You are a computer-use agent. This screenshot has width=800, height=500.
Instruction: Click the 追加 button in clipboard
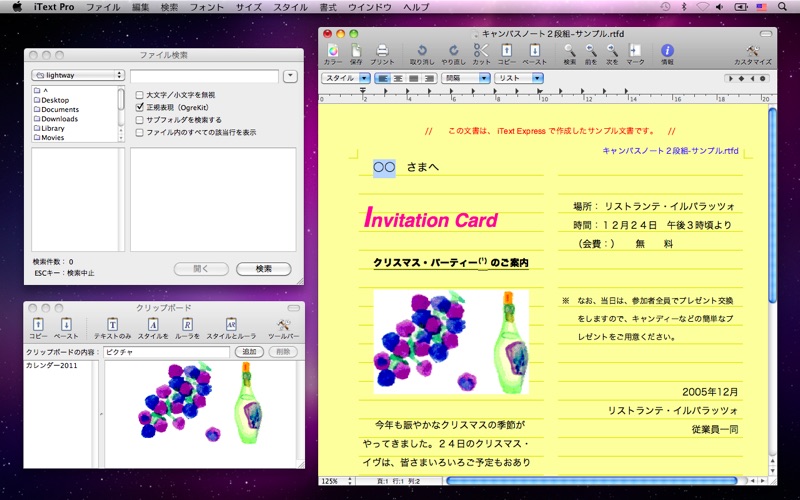pyautogui.click(x=249, y=352)
